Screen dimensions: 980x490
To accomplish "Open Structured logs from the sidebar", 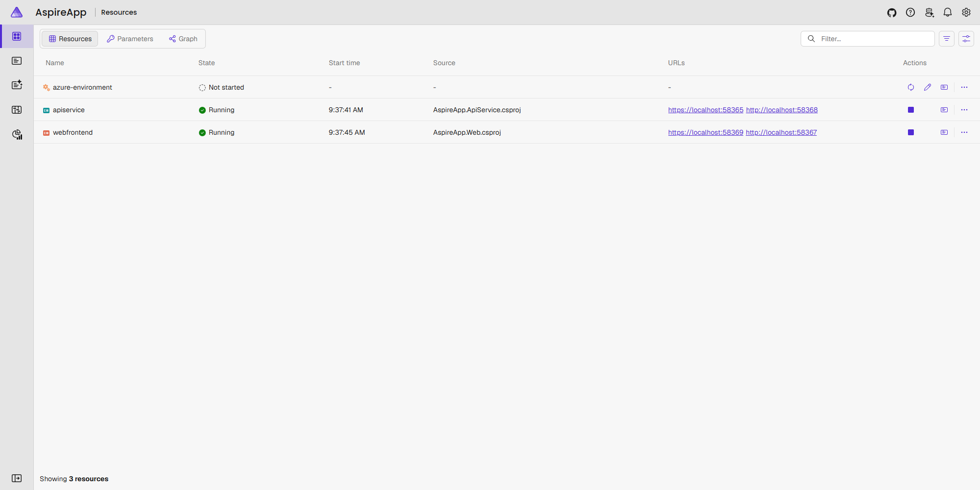I will (17, 85).
